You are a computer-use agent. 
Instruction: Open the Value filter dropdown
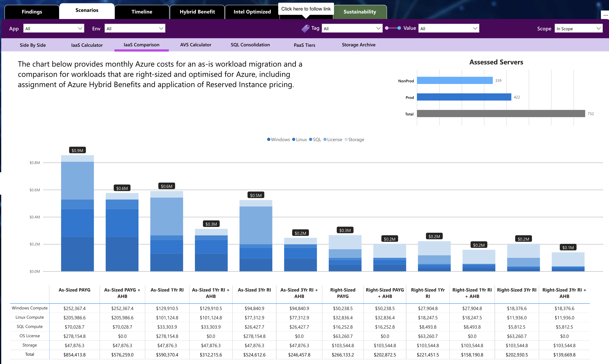point(449,29)
